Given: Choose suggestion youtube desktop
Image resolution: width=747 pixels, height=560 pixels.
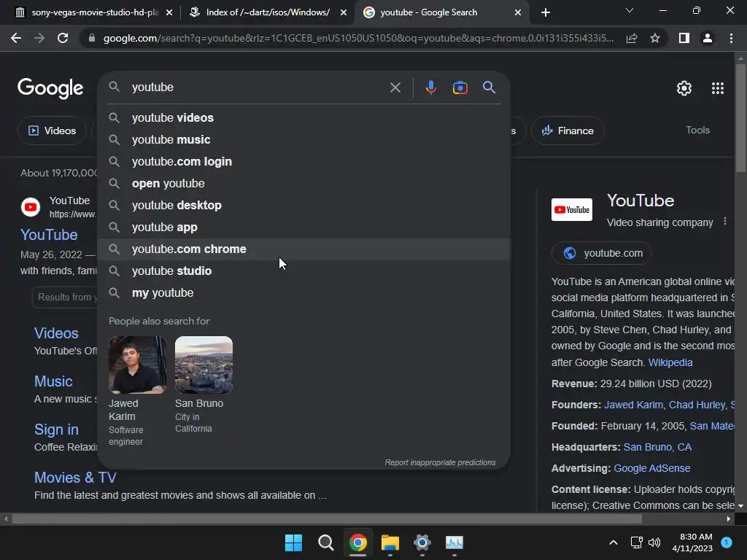Looking at the screenshot, I should coord(304,205).
